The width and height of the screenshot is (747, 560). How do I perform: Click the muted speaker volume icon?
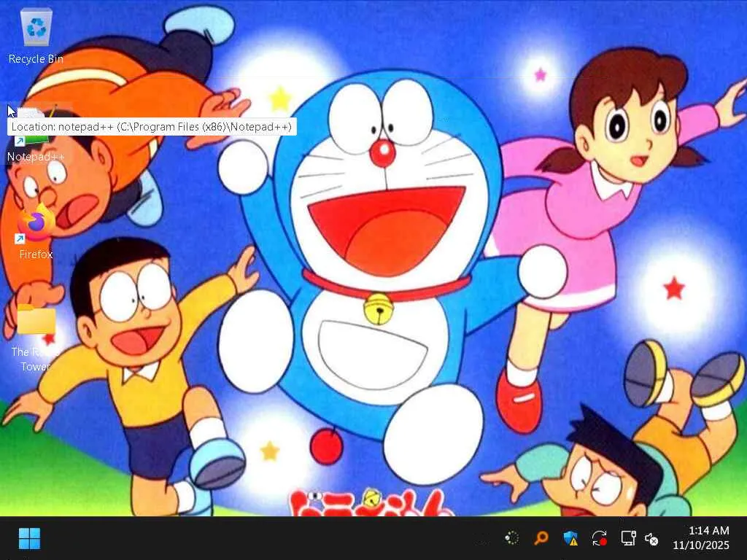[651, 539]
